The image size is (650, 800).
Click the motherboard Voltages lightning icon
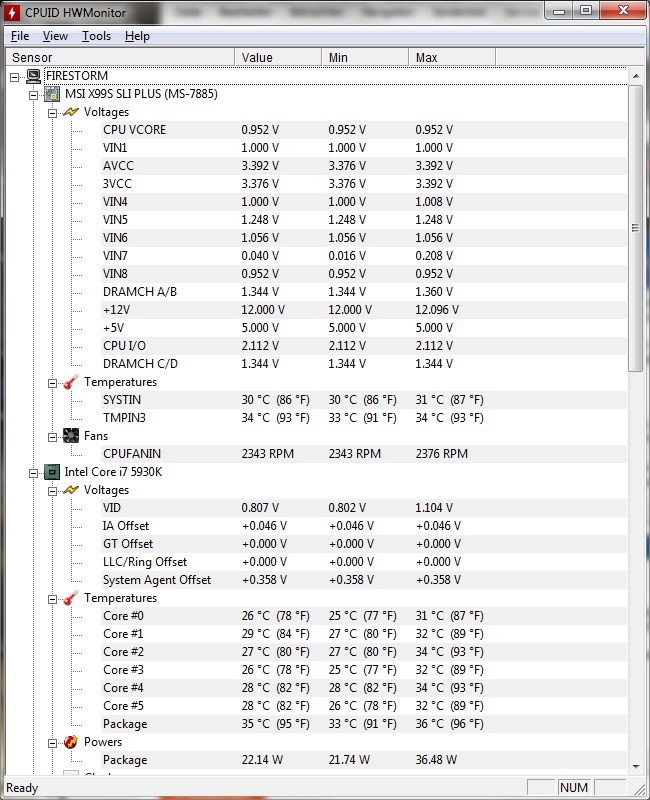click(x=70, y=112)
